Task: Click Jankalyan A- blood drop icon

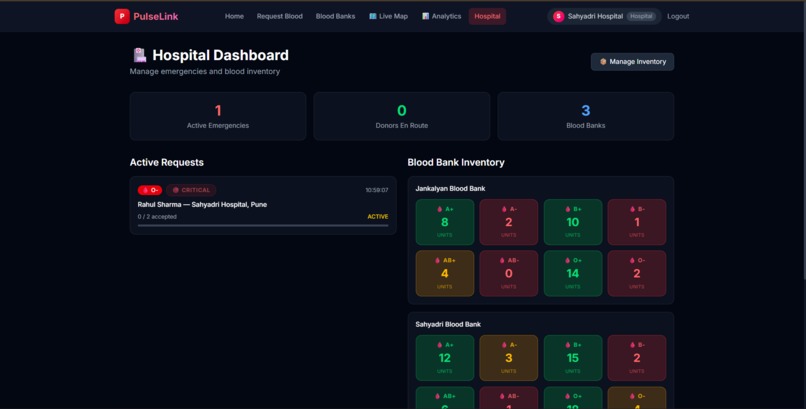Action: [x=503, y=209]
